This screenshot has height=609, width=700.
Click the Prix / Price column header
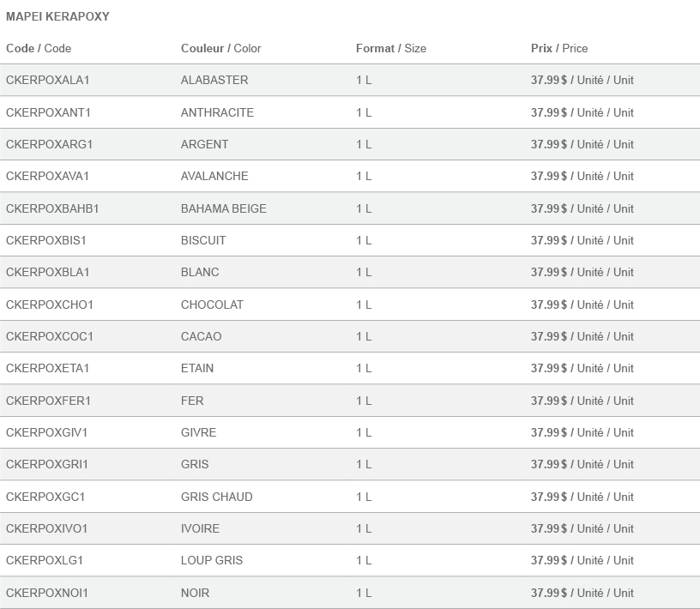coord(559,48)
